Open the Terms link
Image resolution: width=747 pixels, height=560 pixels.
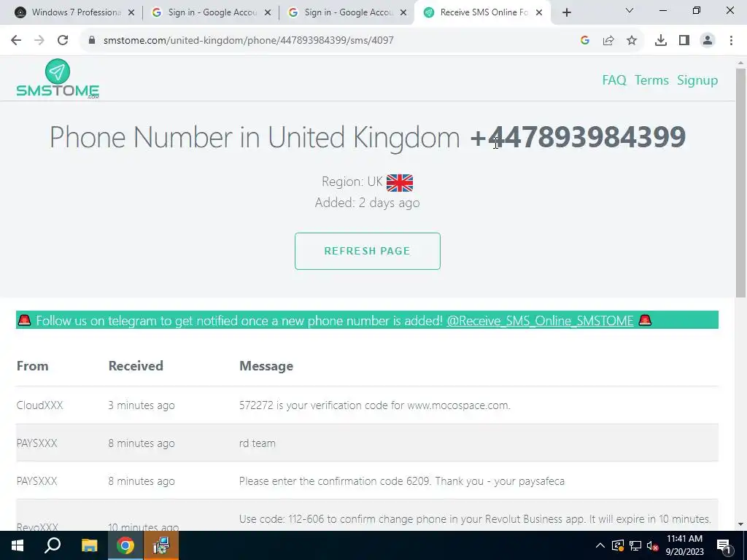pyautogui.click(x=651, y=80)
